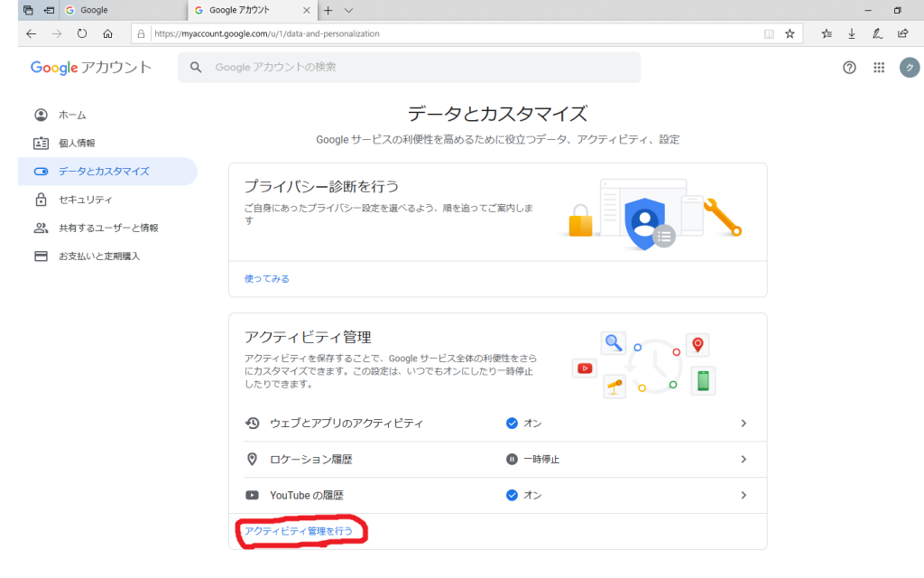Switch to the Google tab
Image resolution: width=924 pixels, height=578 pixels.
pyautogui.click(x=124, y=10)
